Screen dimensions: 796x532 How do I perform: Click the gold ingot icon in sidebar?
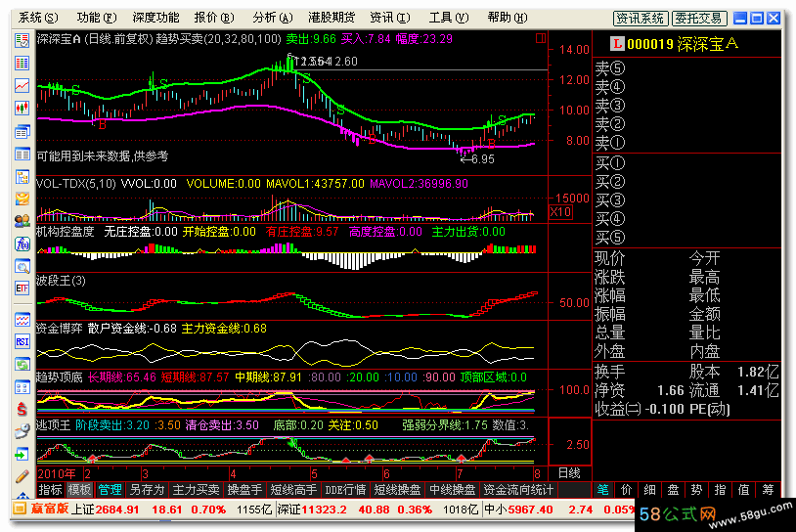click(22, 199)
